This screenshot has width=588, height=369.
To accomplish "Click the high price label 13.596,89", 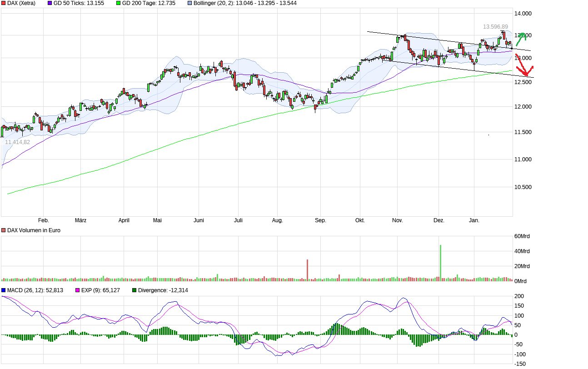I will (495, 27).
